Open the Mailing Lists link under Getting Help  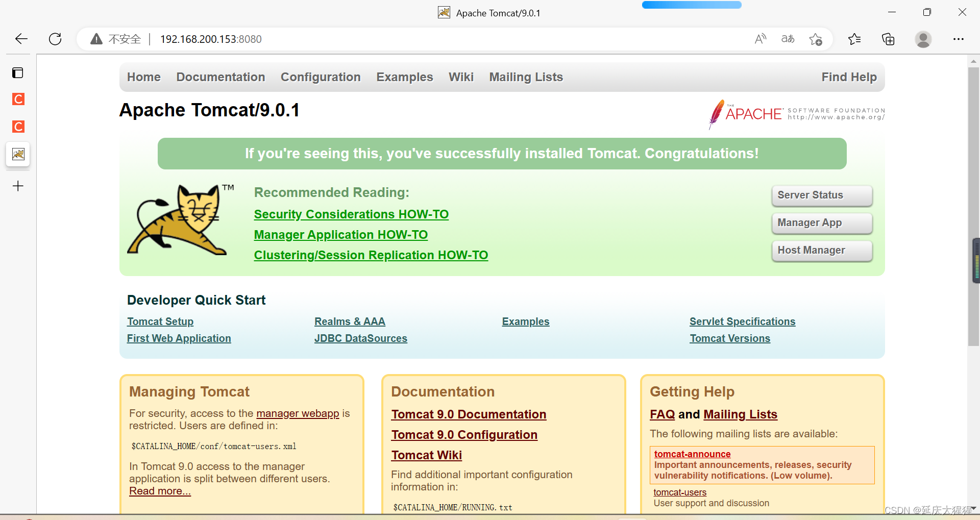point(740,414)
